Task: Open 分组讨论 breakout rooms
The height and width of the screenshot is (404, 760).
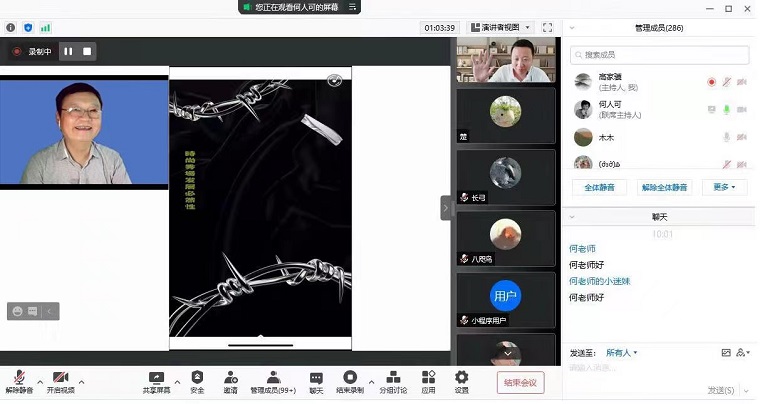Action: click(x=394, y=378)
